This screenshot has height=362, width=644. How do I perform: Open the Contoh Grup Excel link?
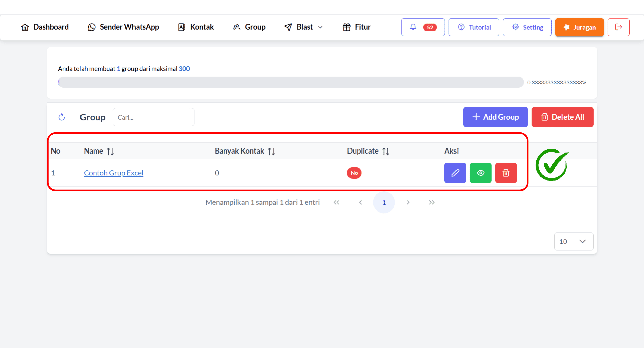[x=113, y=173]
